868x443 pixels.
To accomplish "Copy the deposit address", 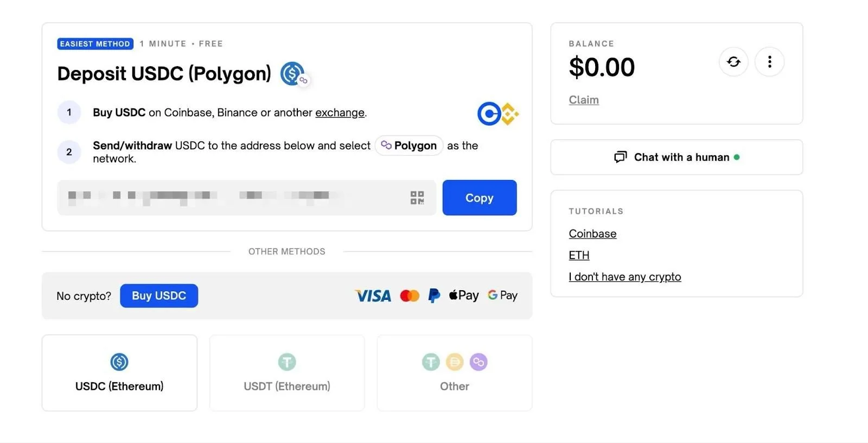I will click(480, 197).
